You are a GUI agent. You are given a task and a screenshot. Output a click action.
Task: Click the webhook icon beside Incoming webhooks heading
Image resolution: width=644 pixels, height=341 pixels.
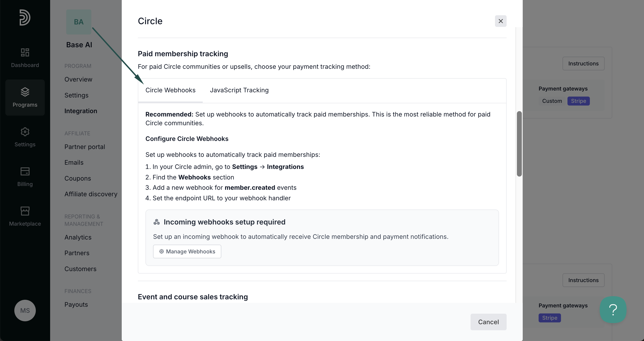pyautogui.click(x=157, y=222)
